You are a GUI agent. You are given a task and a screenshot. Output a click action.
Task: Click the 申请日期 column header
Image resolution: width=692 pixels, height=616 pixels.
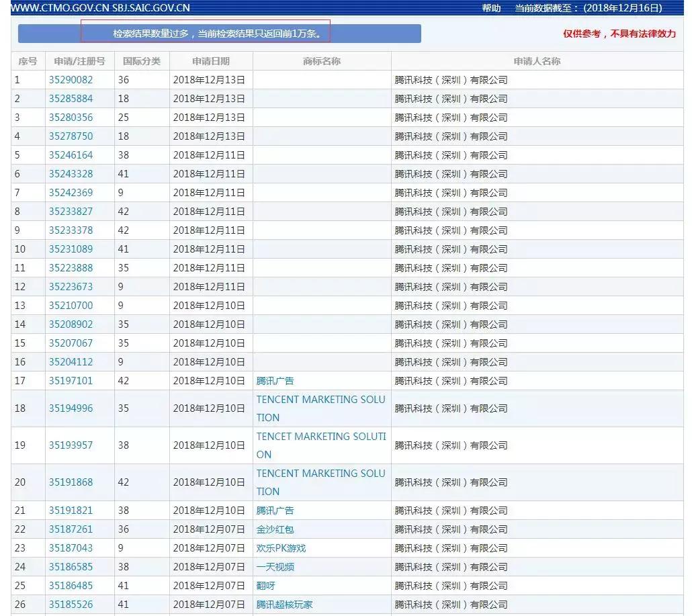click(x=211, y=61)
